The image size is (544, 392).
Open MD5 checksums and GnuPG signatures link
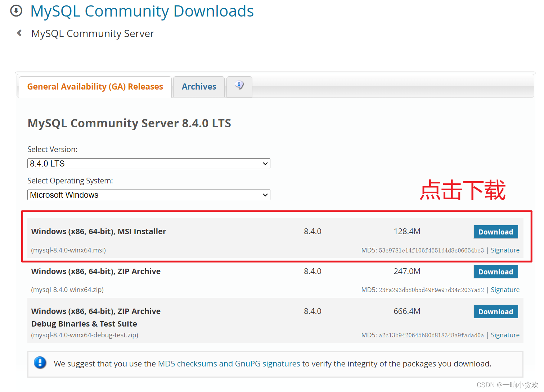(229, 364)
